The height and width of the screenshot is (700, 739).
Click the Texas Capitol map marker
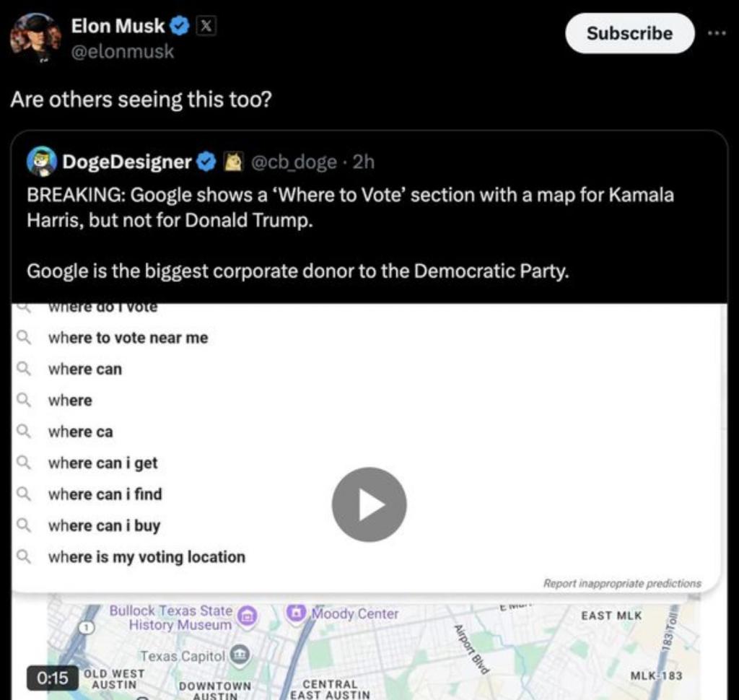tap(240, 655)
